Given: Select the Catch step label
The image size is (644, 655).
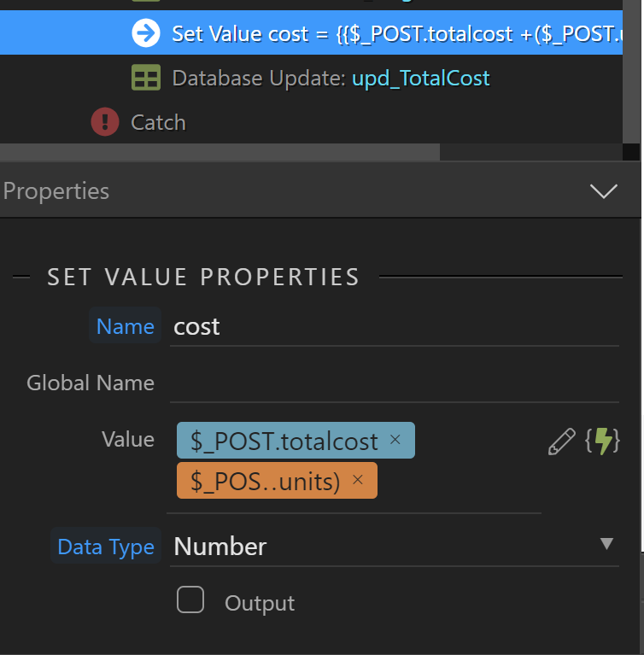Looking at the screenshot, I should click(x=158, y=122).
